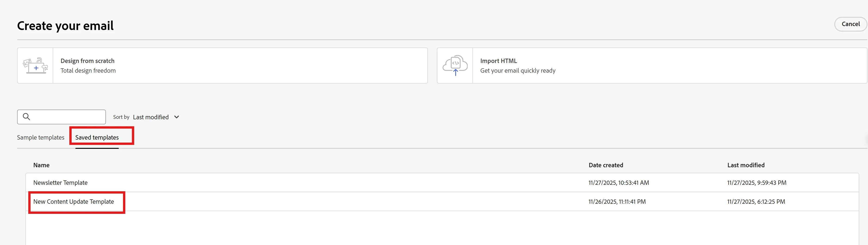Open the Newsletter Template row
The width and height of the screenshot is (868, 245).
pos(442,183)
